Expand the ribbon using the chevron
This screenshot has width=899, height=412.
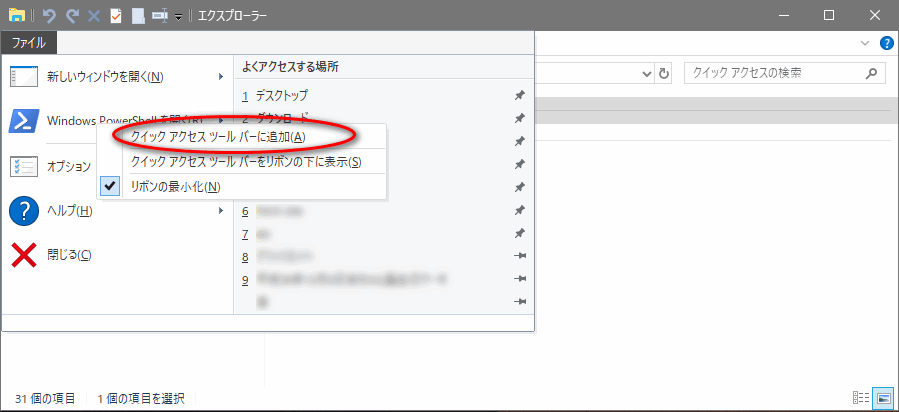click(865, 43)
